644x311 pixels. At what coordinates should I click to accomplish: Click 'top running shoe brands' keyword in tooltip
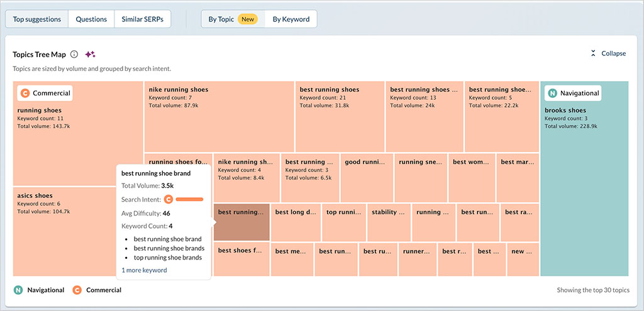click(x=168, y=258)
